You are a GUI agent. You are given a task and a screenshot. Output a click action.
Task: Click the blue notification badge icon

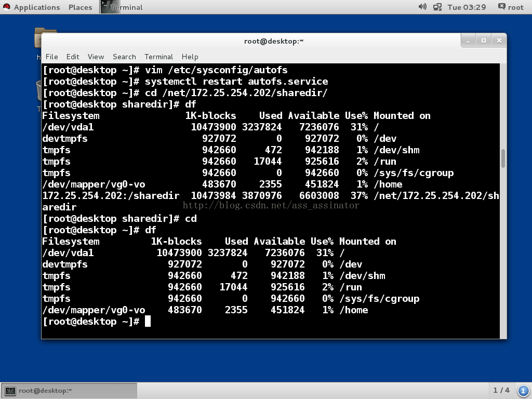pyautogui.click(x=523, y=391)
